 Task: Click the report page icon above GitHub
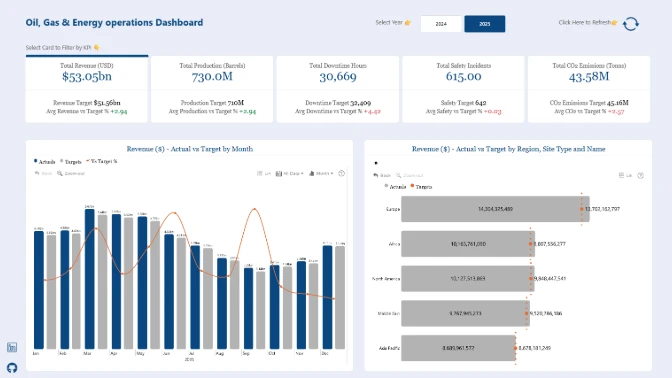coord(12,347)
